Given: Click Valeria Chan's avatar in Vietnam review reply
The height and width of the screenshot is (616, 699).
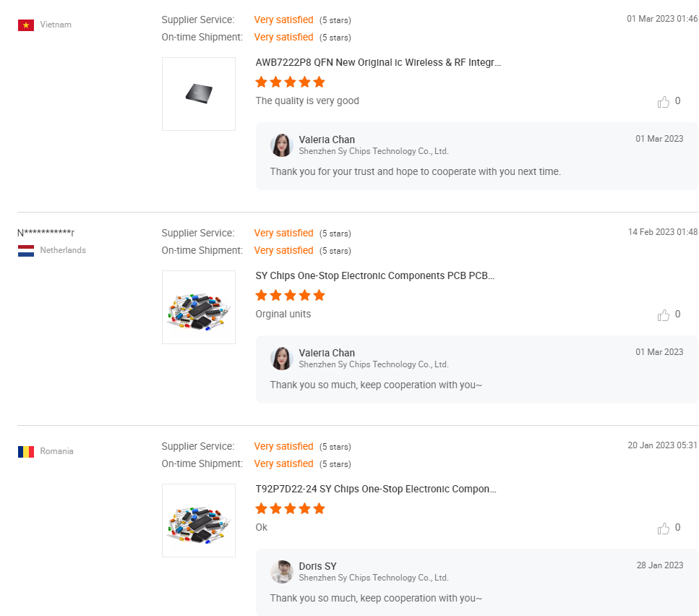Looking at the screenshot, I should (281, 145).
